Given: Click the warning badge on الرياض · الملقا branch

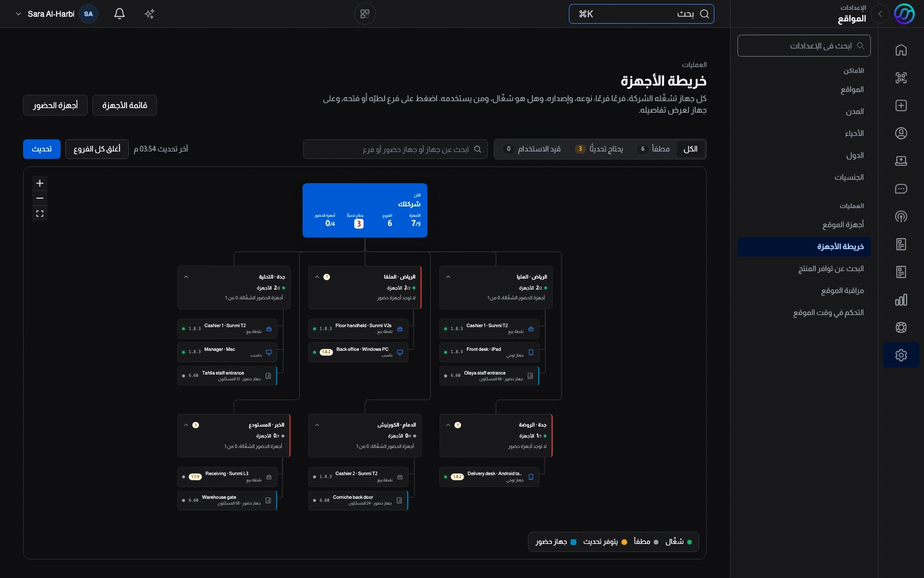Looking at the screenshot, I should pyautogui.click(x=327, y=277).
